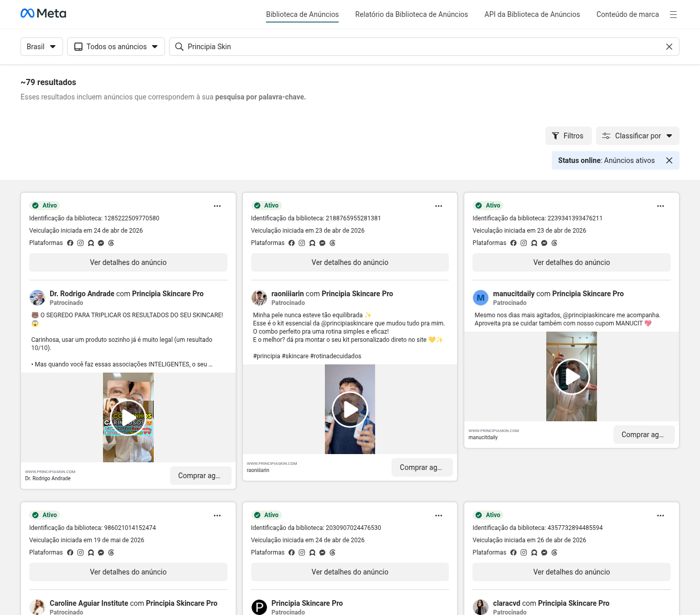Remove the Status online active ads filter
Image resolution: width=700 pixels, height=615 pixels.
(669, 160)
